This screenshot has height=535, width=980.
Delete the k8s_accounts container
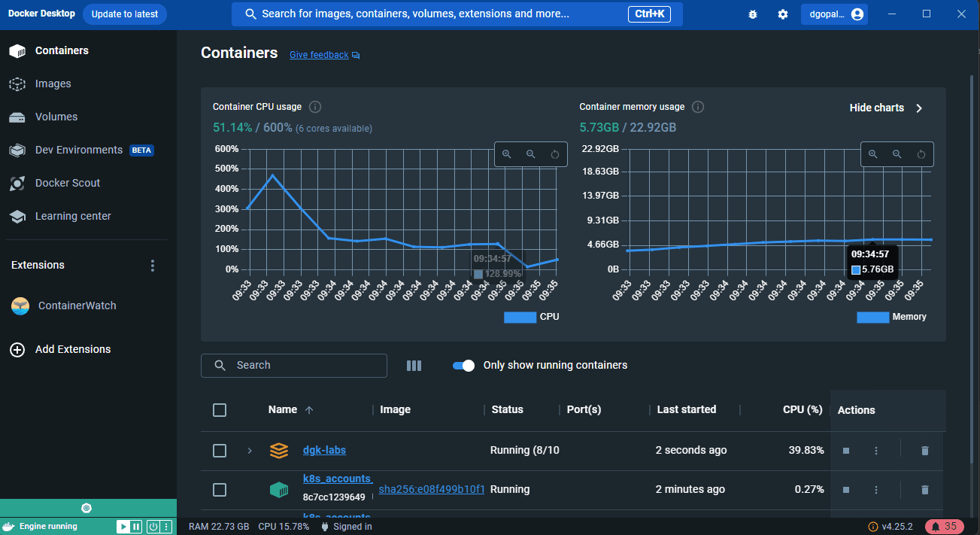pos(925,490)
